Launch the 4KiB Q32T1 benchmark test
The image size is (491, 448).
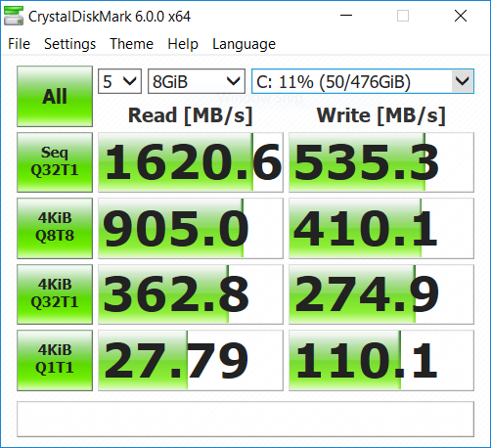pyautogui.click(x=55, y=294)
